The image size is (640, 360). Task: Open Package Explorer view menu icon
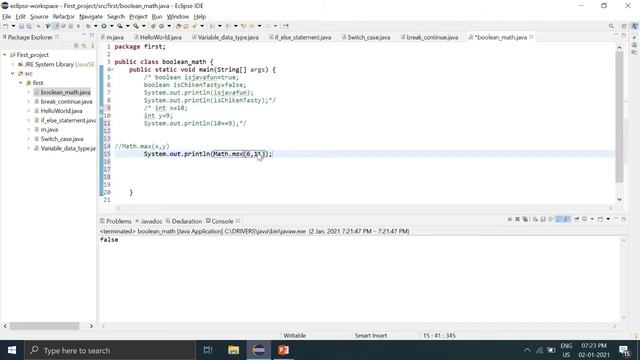(93, 46)
